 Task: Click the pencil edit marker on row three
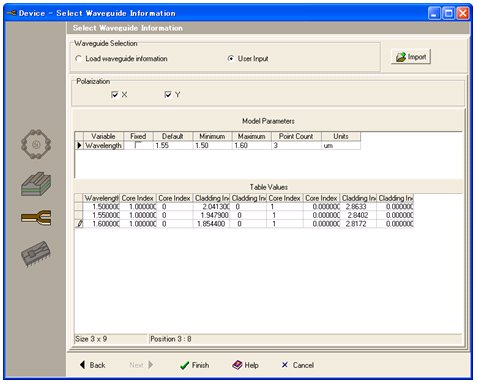(x=79, y=224)
